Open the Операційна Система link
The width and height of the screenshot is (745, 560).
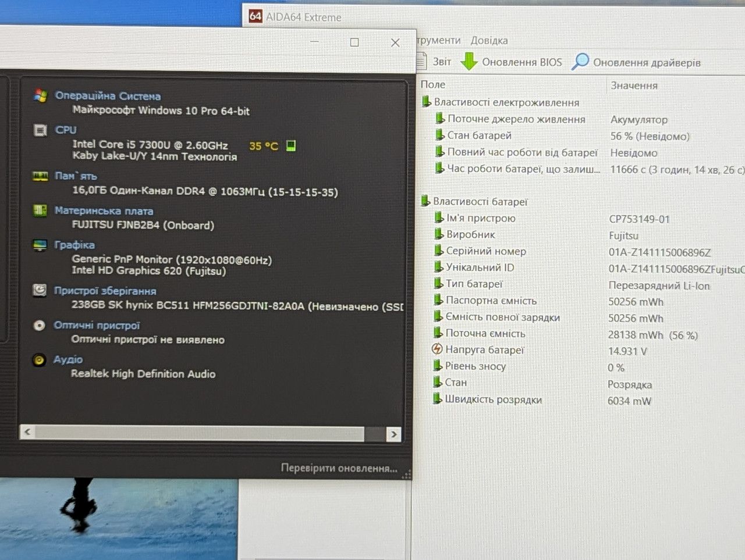click(108, 96)
